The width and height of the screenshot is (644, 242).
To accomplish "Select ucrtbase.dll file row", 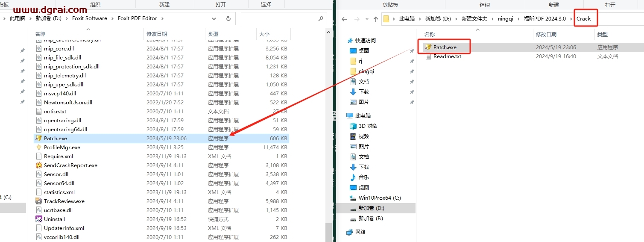I will pyautogui.click(x=162, y=210).
